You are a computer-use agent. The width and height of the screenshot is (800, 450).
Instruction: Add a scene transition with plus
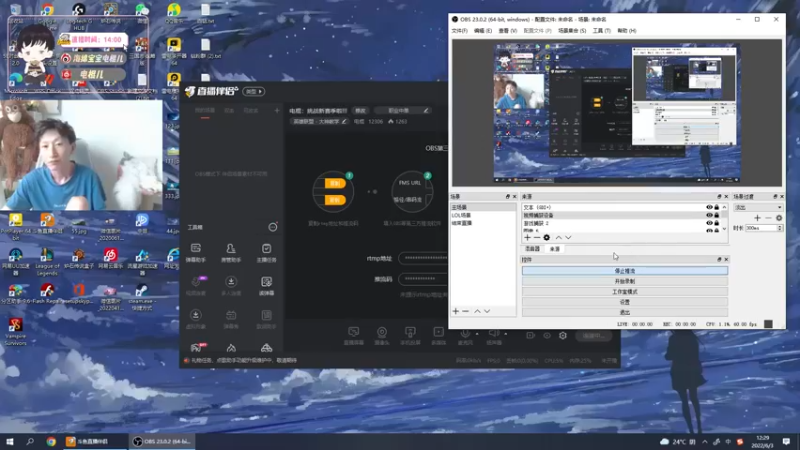[x=757, y=218]
